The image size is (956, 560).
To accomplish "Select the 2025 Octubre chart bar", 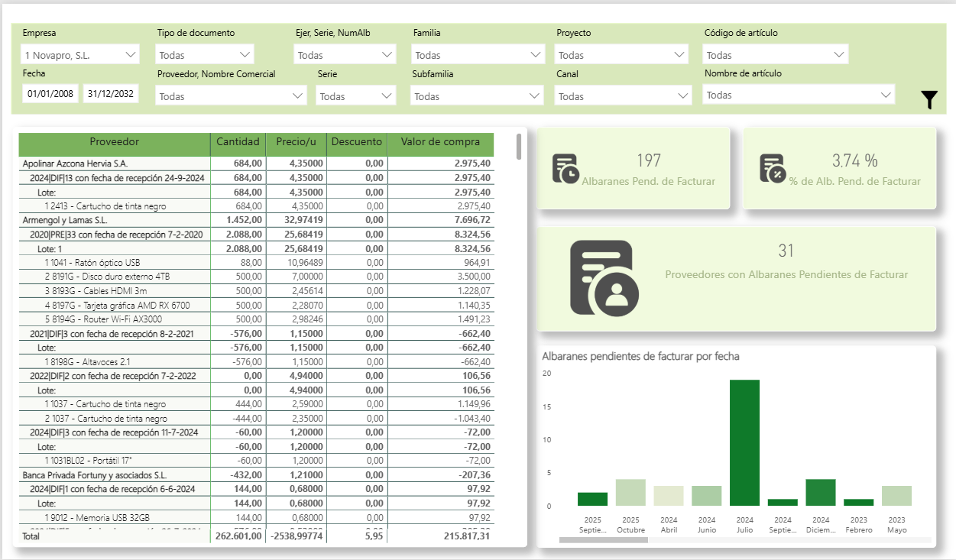I will tap(630, 492).
